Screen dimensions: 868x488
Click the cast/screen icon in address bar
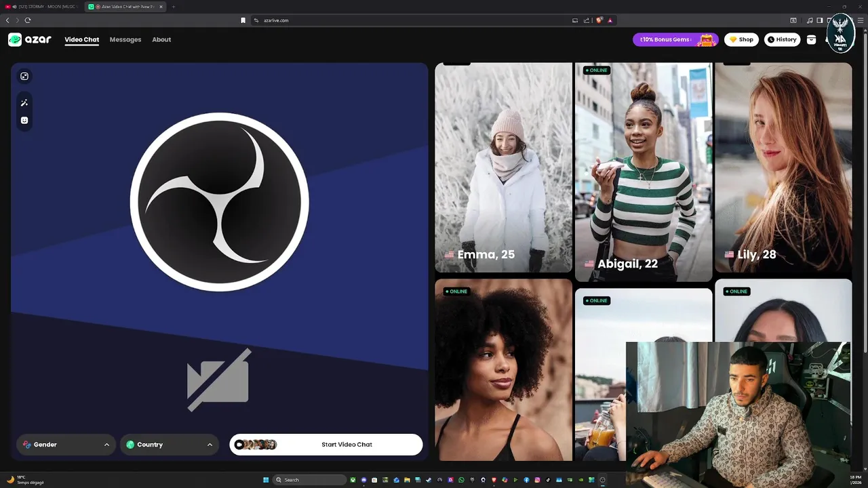pos(575,20)
